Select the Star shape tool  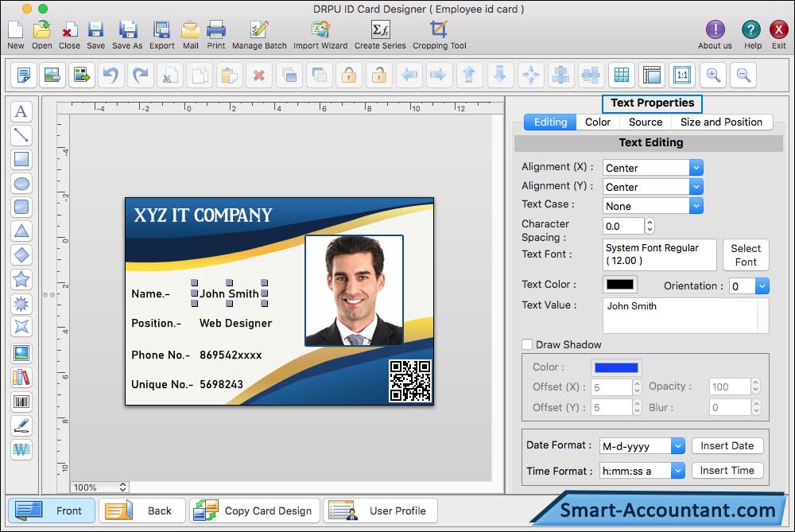[x=21, y=279]
